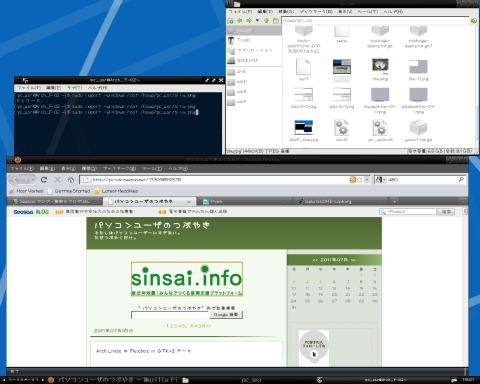This screenshot has width=480, height=384.
Task: Open address bar URL history dropdown
Action: click(x=367, y=180)
